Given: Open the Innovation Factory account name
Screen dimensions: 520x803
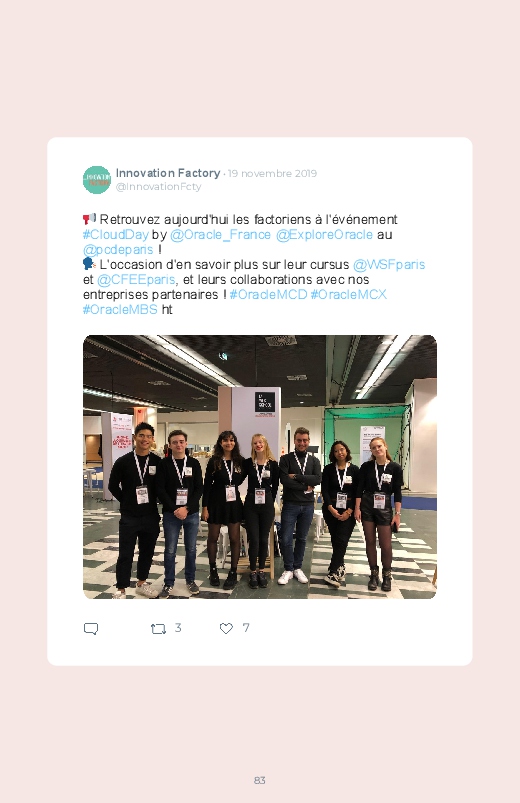Looking at the screenshot, I should click(168, 173).
